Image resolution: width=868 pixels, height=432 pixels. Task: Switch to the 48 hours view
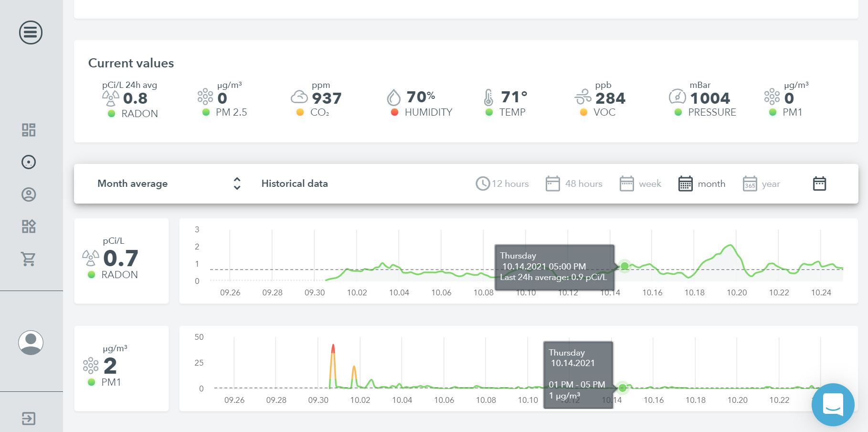click(x=574, y=184)
